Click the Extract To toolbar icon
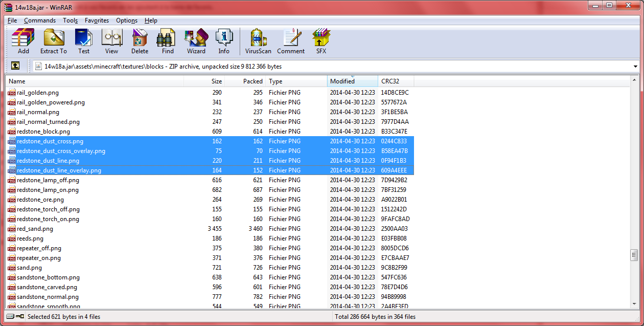644x326 pixels. [54, 41]
